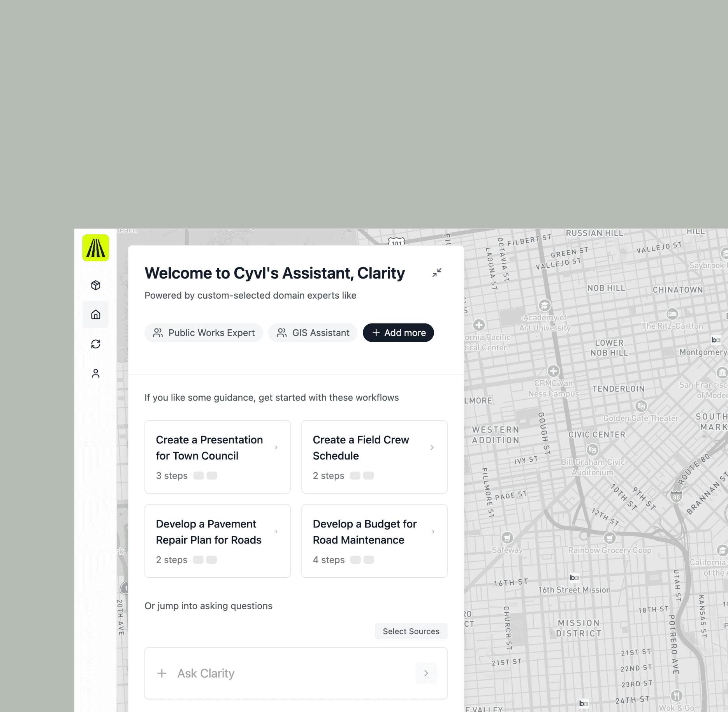Click the WESTERN ADDITION map label
This screenshot has width=728, height=712.
[496, 435]
